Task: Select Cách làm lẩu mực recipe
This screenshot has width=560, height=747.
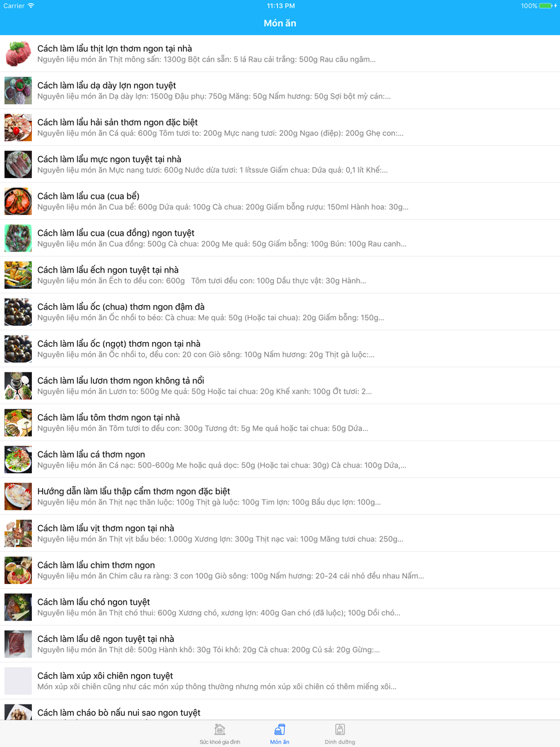Action: [x=280, y=164]
